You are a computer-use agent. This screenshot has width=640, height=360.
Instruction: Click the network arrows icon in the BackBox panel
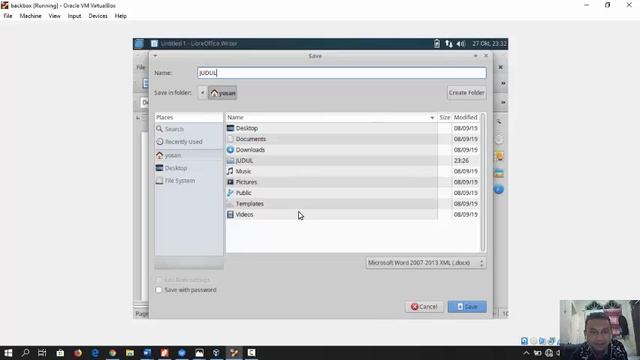point(449,44)
